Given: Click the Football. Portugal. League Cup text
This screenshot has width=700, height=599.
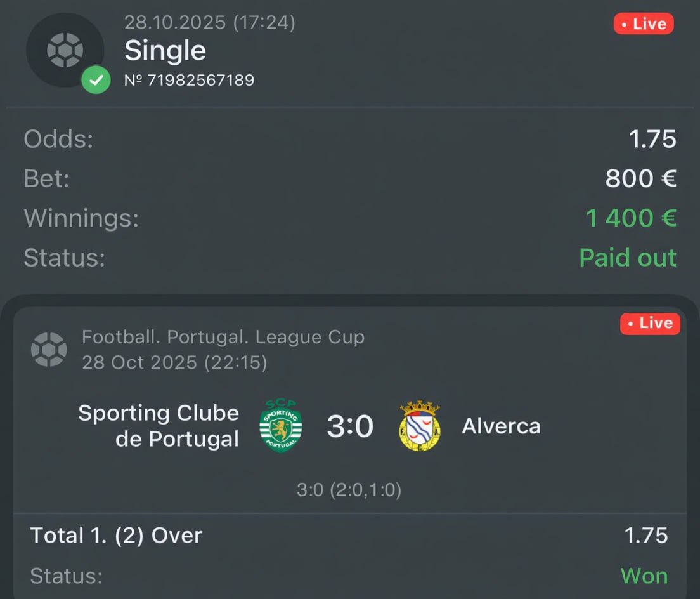Looking at the screenshot, I should point(223,337).
